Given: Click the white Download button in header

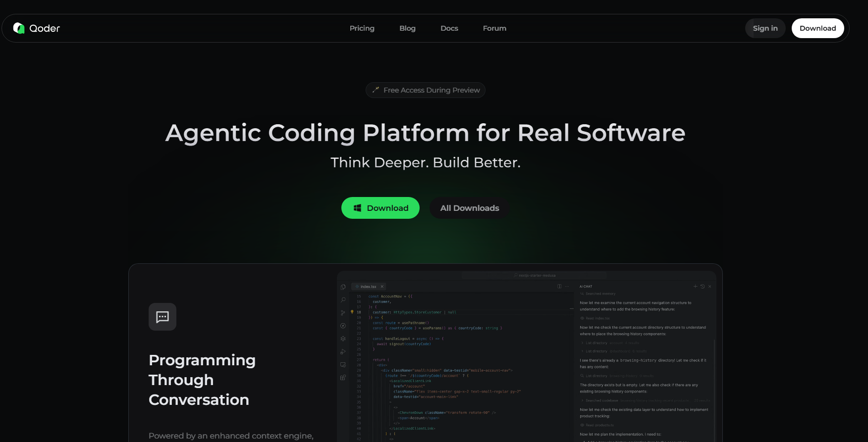Looking at the screenshot, I should click(817, 28).
